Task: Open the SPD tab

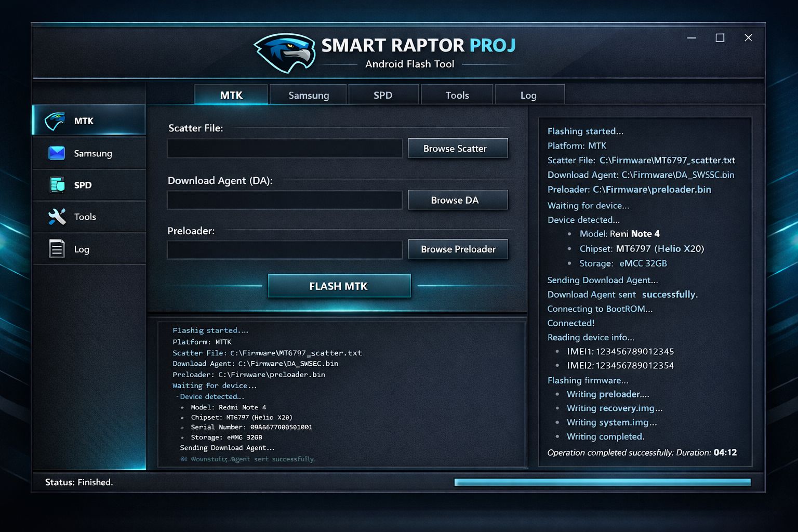Action: point(383,95)
